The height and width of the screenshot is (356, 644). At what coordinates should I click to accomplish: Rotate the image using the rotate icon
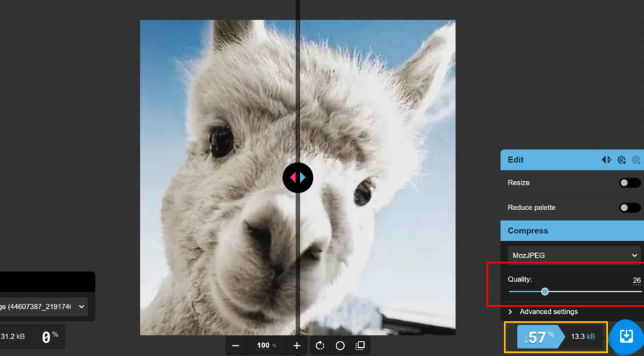tap(320, 345)
